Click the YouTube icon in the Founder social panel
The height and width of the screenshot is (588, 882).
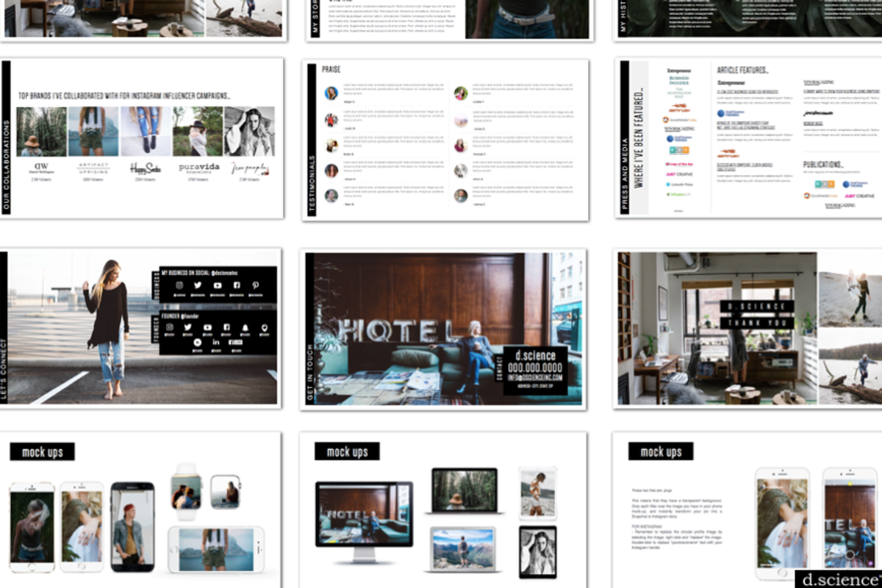click(207, 327)
